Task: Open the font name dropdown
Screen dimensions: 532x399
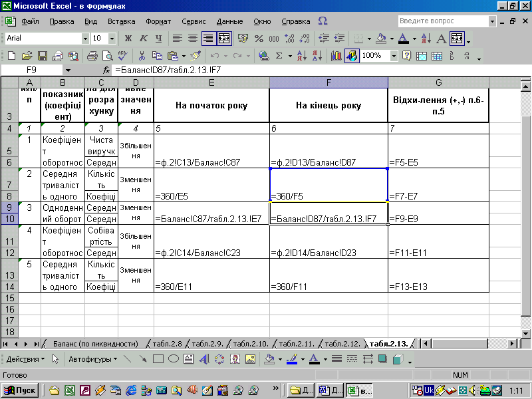Action: pos(85,39)
